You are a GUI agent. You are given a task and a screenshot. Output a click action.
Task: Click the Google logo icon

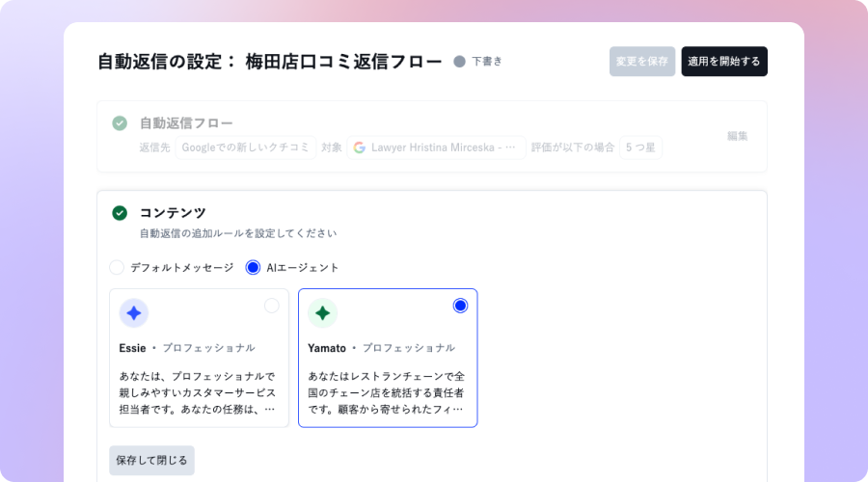360,147
